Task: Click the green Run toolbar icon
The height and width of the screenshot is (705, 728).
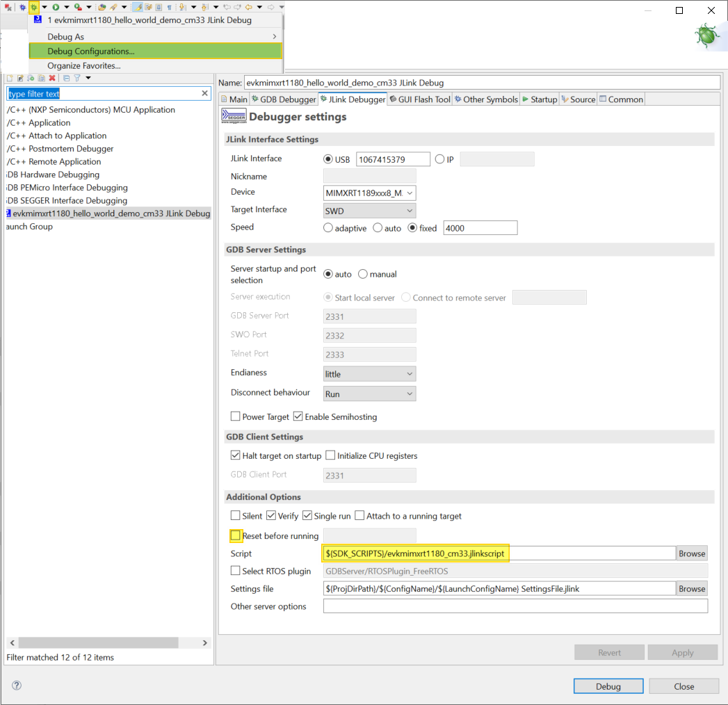Action: (x=56, y=7)
